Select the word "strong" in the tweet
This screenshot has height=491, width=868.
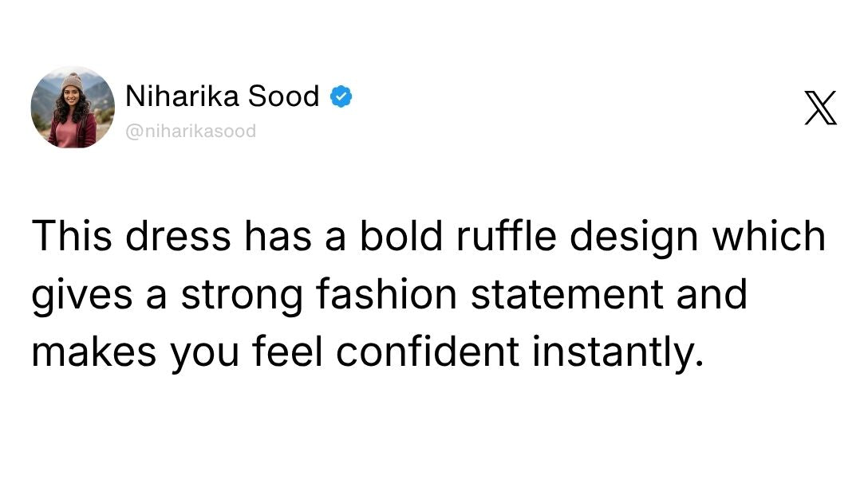pyautogui.click(x=241, y=295)
